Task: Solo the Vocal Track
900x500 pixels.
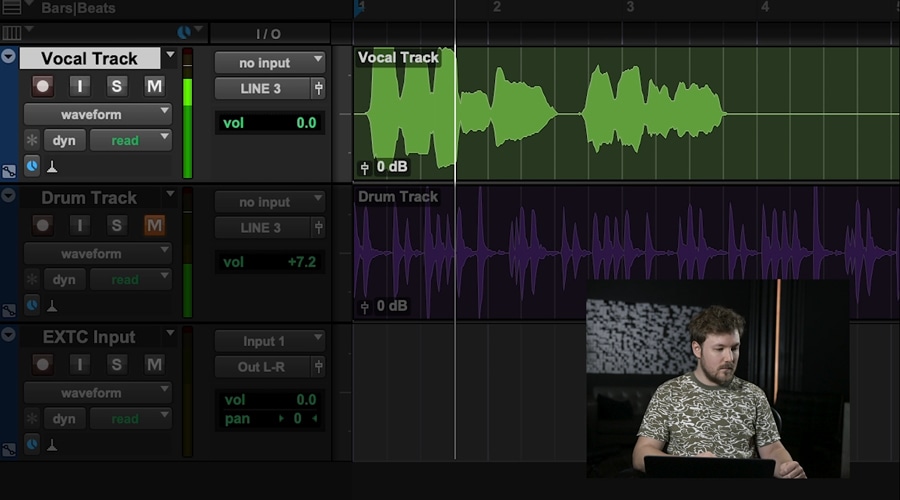Action: coord(117,86)
